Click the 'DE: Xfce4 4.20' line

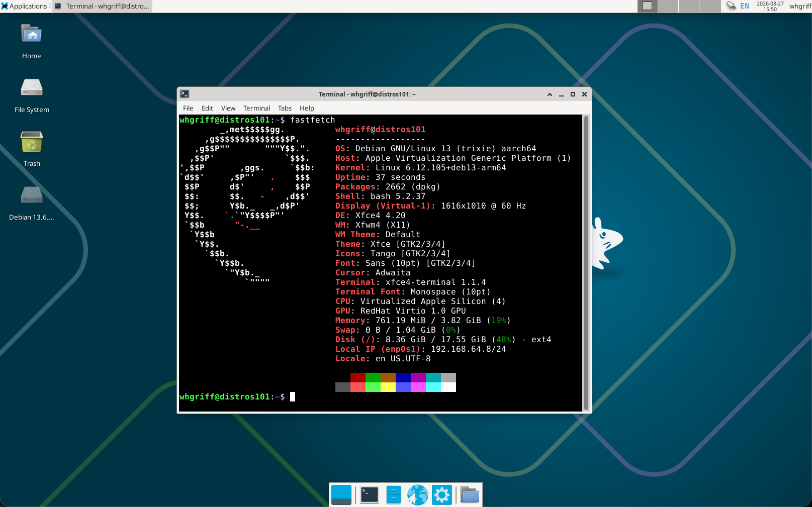(371, 215)
